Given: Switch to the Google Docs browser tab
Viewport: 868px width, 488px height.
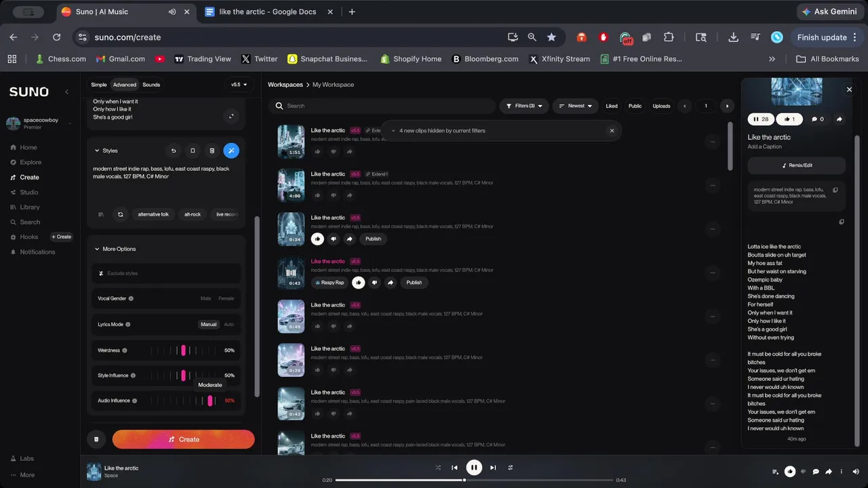Looking at the screenshot, I should (x=268, y=12).
